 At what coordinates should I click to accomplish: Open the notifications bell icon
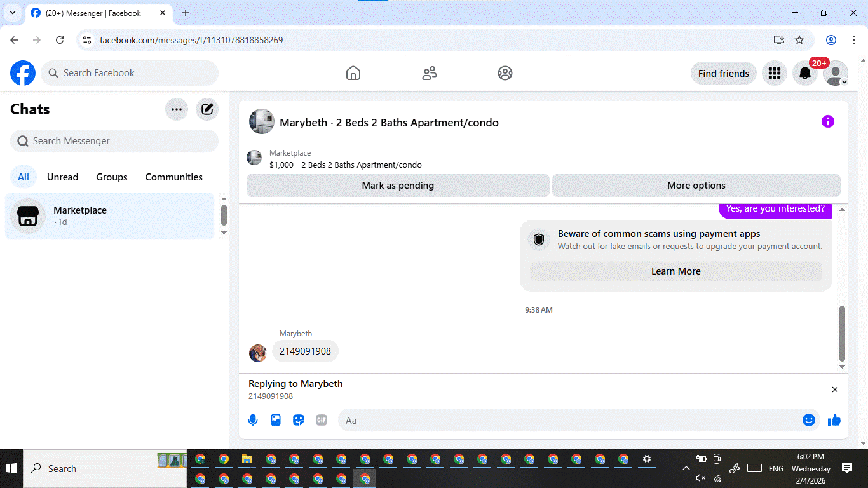805,73
